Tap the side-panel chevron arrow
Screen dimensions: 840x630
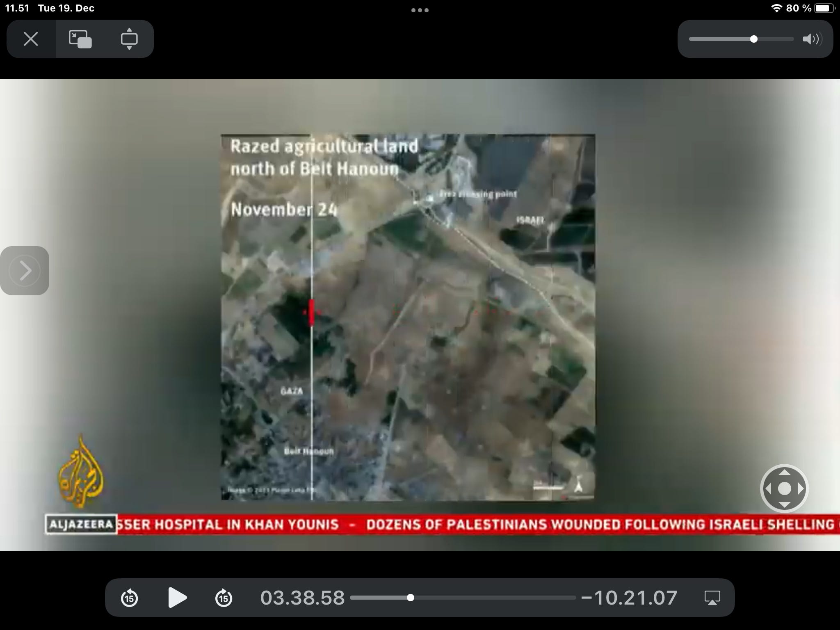click(x=25, y=270)
